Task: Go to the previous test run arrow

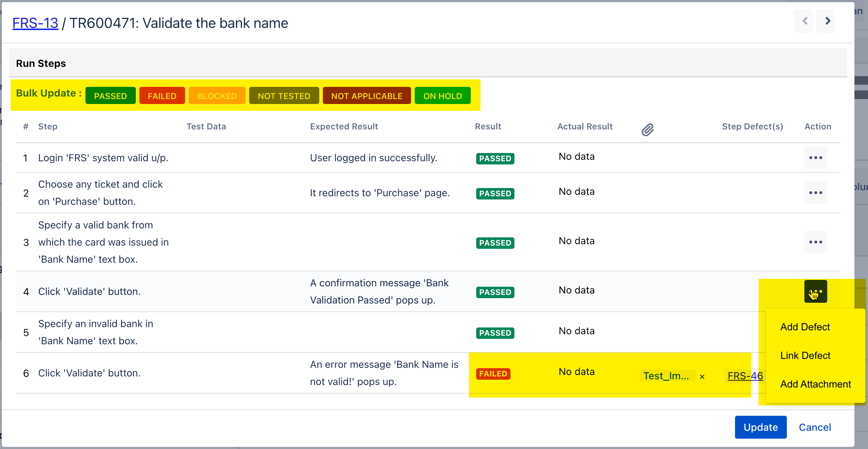Action: point(804,21)
